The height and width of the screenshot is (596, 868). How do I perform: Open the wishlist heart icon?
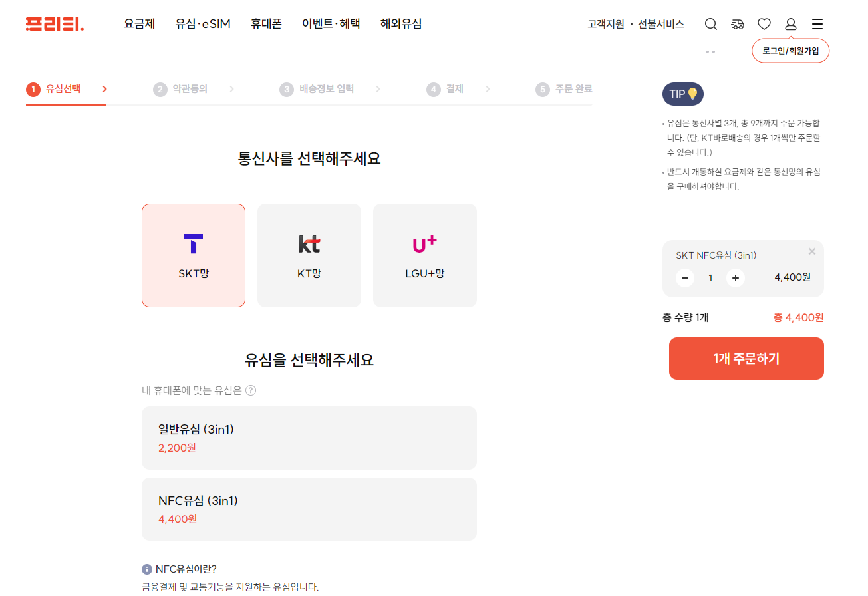point(764,23)
